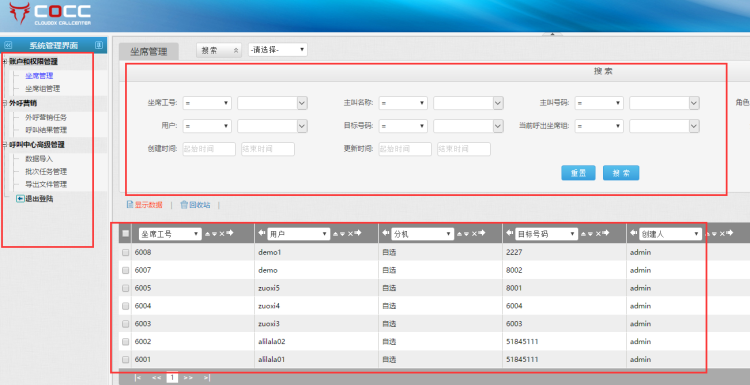Open the 目标号码 search operator dropdown

[x=403, y=126]
